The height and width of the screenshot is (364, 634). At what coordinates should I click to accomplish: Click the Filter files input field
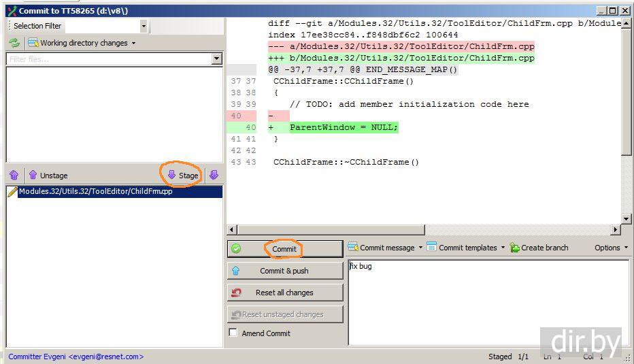(109, 59)
